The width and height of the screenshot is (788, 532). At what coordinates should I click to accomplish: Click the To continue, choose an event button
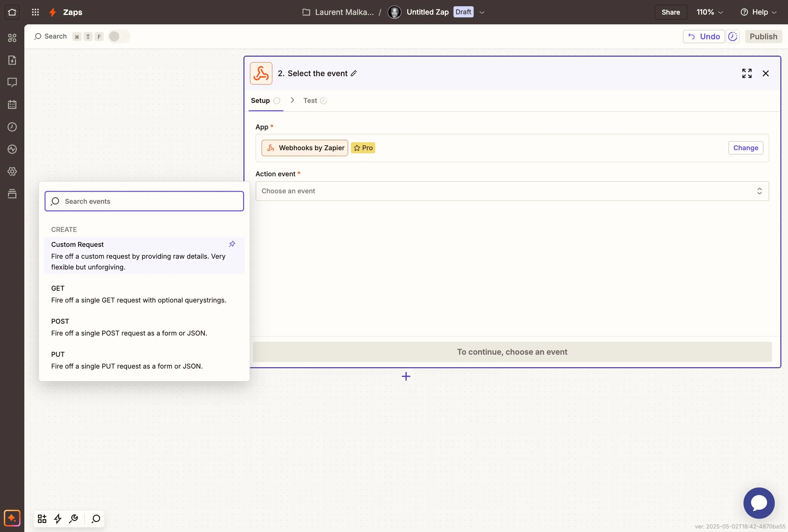coord(512,352)
